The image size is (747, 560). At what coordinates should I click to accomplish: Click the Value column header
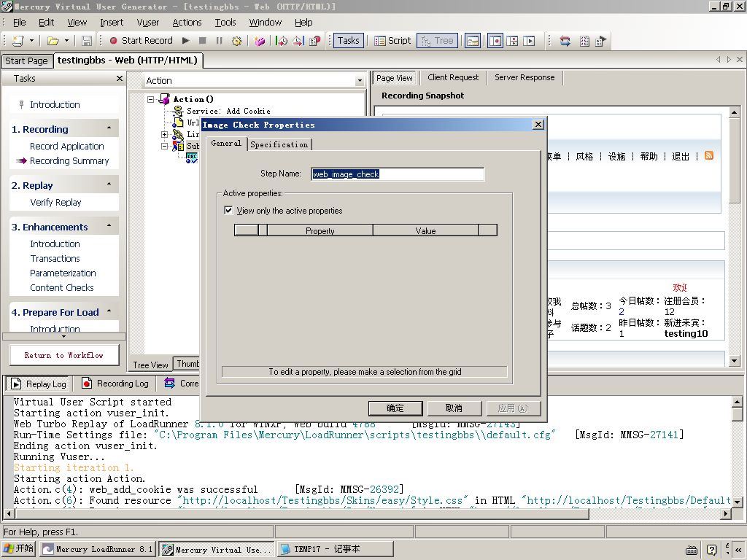tap(425, 230)
